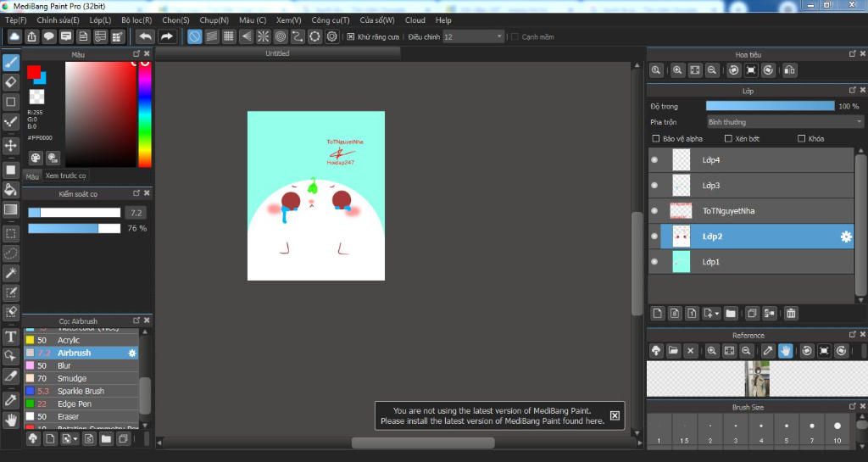Open Lớp2 layer settings gear

tap(846, 237)
